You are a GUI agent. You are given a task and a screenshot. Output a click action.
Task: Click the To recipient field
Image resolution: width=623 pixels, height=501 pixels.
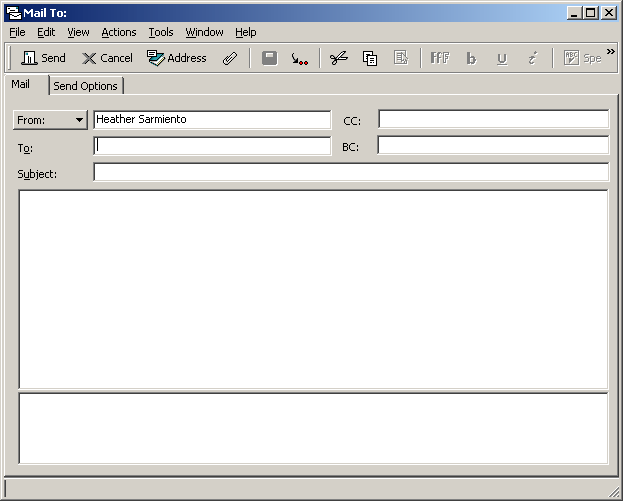point(212,146)
